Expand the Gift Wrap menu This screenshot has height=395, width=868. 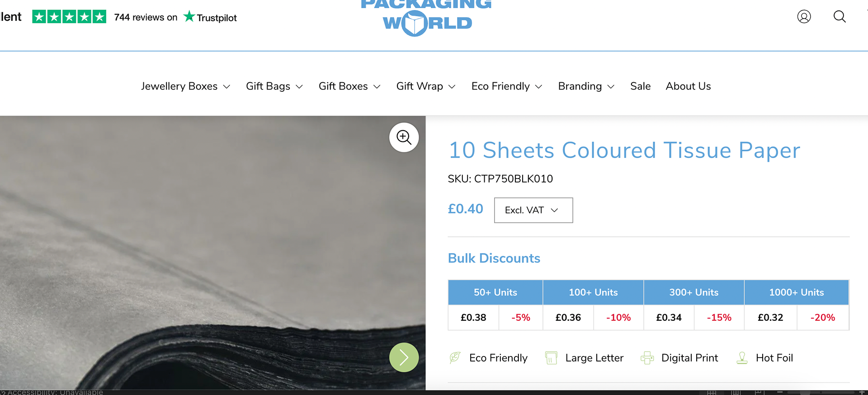pyautogui.click(x=426, y=86)
